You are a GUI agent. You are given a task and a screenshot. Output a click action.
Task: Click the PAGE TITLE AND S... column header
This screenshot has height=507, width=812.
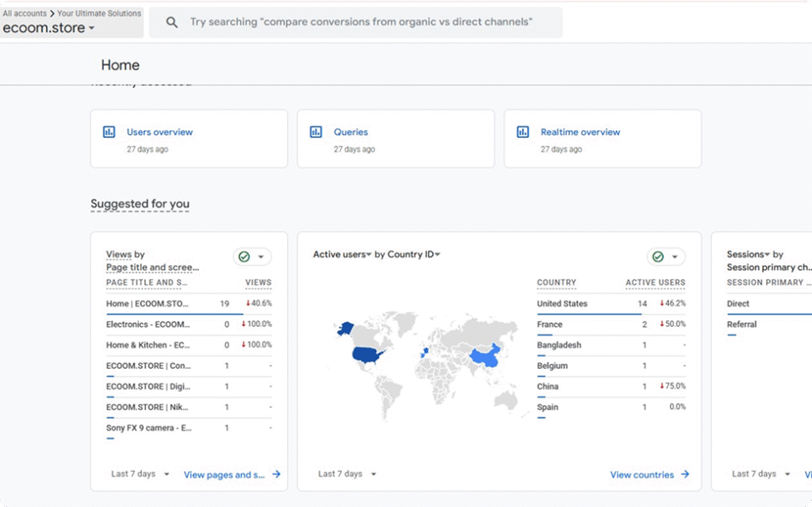[x=147, y=282]
